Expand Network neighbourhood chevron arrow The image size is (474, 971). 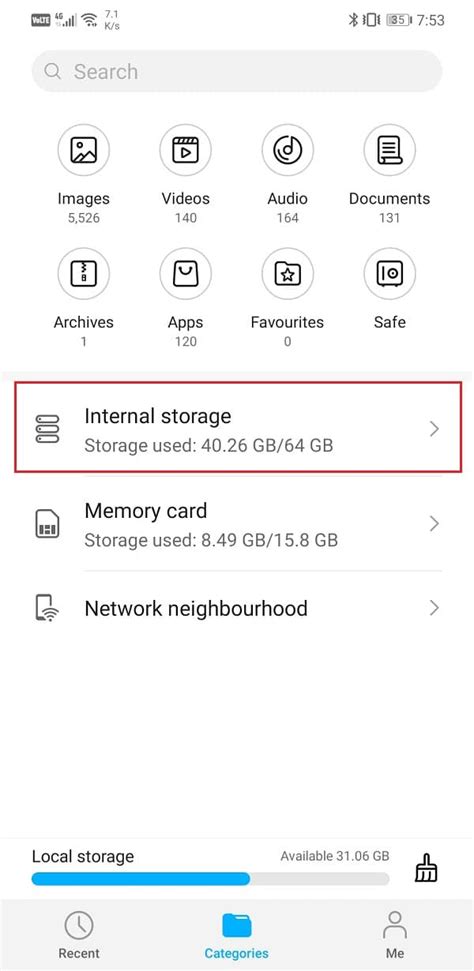pyautogui.click(x=434, y=608)
